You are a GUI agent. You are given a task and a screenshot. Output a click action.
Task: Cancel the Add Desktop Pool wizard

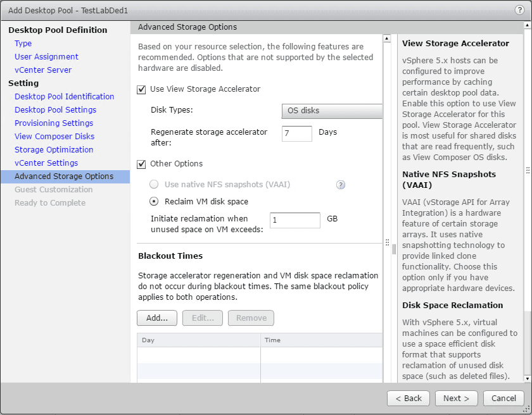click(x=504, y=398)
